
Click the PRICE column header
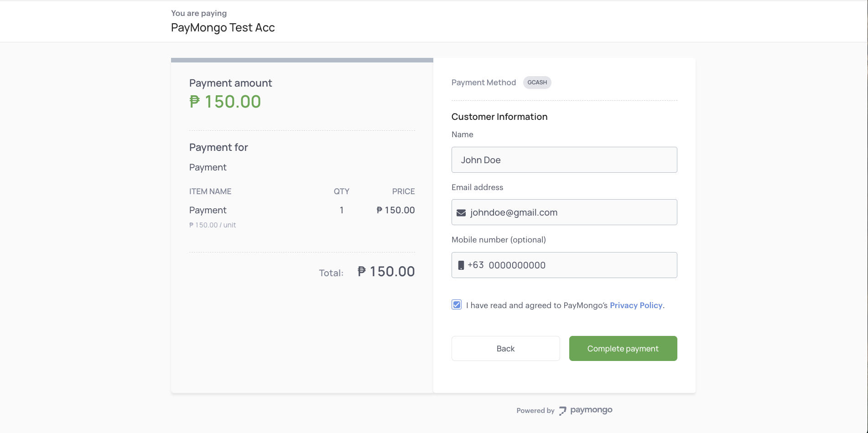pos(403,191)
